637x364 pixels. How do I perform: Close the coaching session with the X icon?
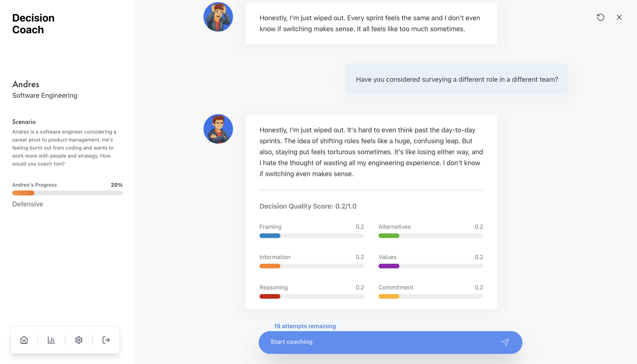[619, 17]
